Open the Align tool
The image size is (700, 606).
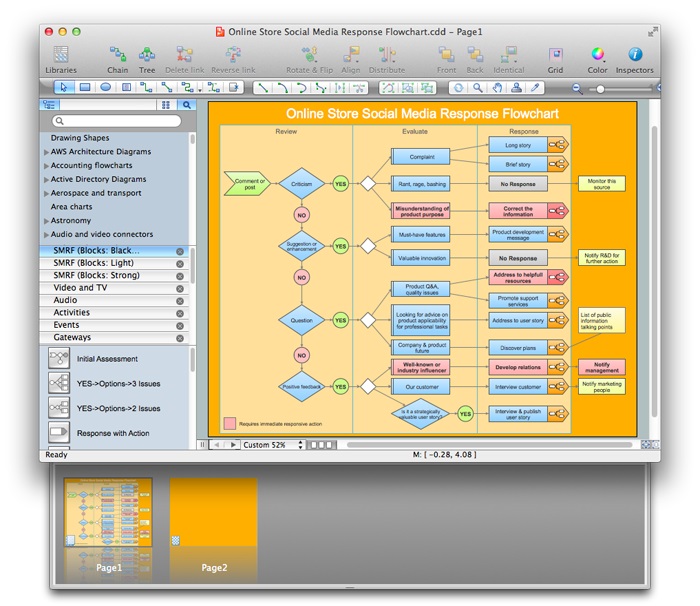(351, 59)
